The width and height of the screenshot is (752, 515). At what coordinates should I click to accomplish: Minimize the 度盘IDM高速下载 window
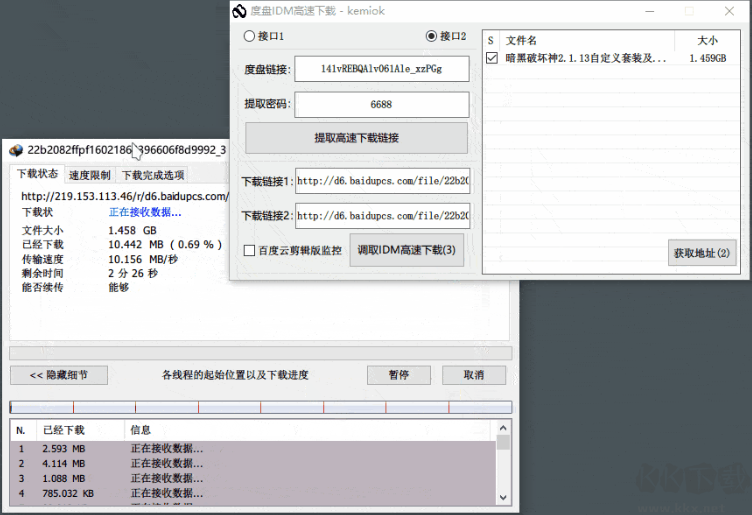650,11
